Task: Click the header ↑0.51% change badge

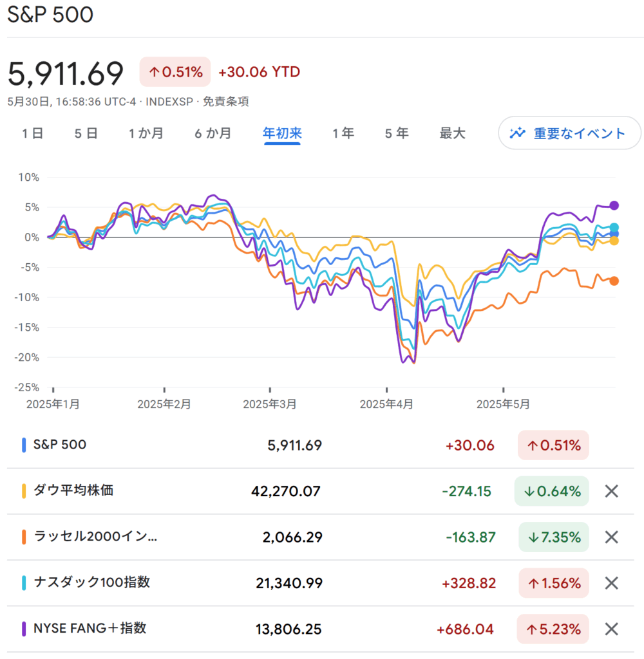Action: coord(175,72)
